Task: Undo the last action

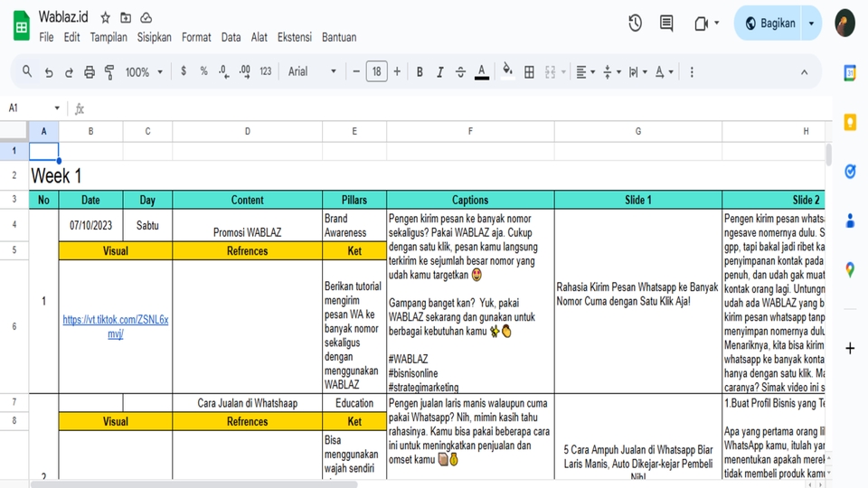Action: coord(49,72)
